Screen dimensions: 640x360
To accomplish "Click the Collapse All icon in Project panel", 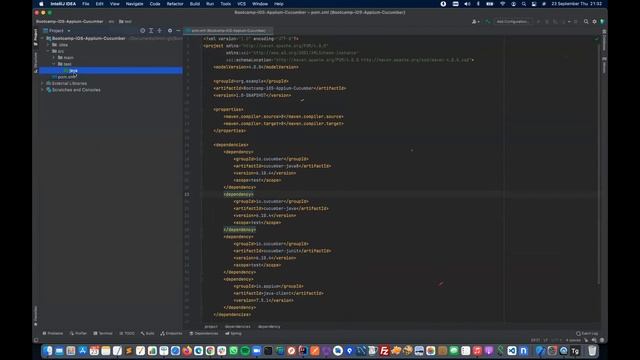I will (x=160, y=31).
